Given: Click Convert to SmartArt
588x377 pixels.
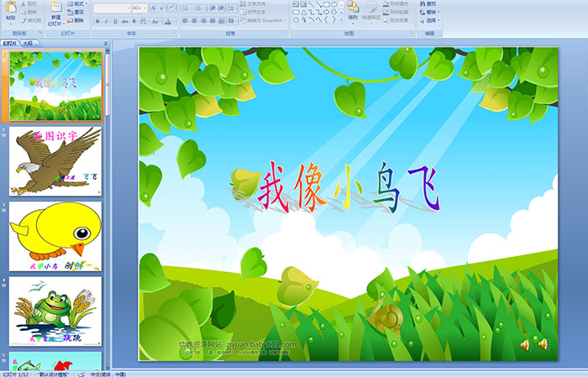Looking at the screenshot, I should (264, 20).
